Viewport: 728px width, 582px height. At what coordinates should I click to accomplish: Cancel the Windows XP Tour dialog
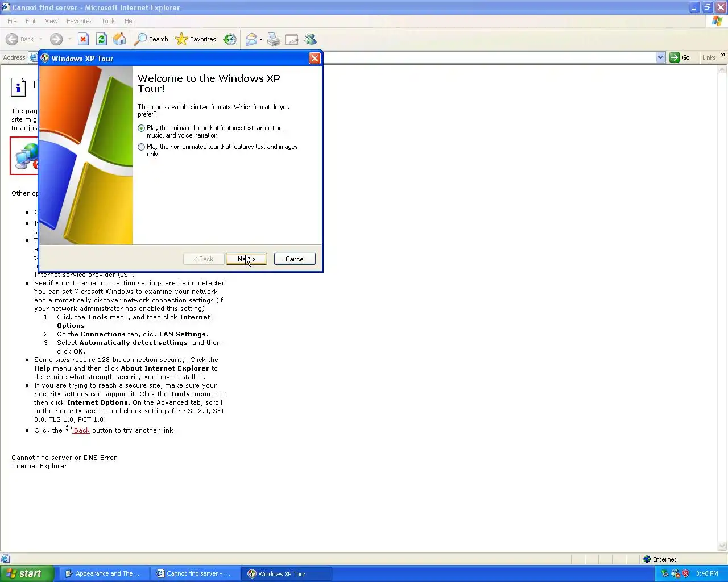pyautogui.click(x=295, y=259)
